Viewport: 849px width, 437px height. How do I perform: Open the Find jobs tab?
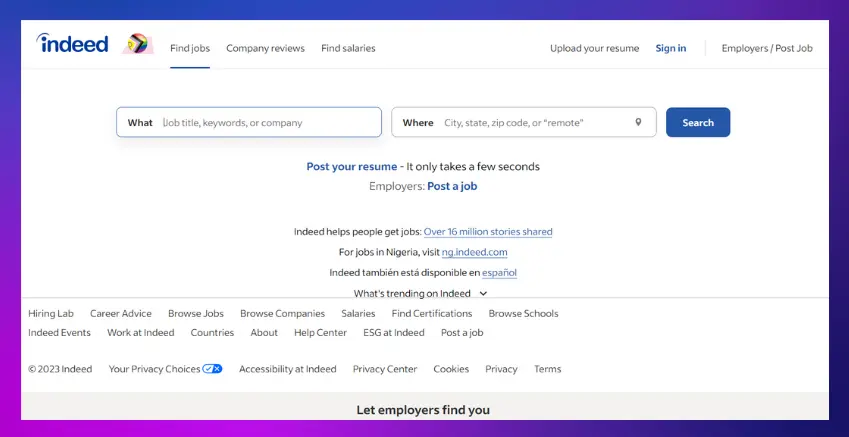(190, 48)
